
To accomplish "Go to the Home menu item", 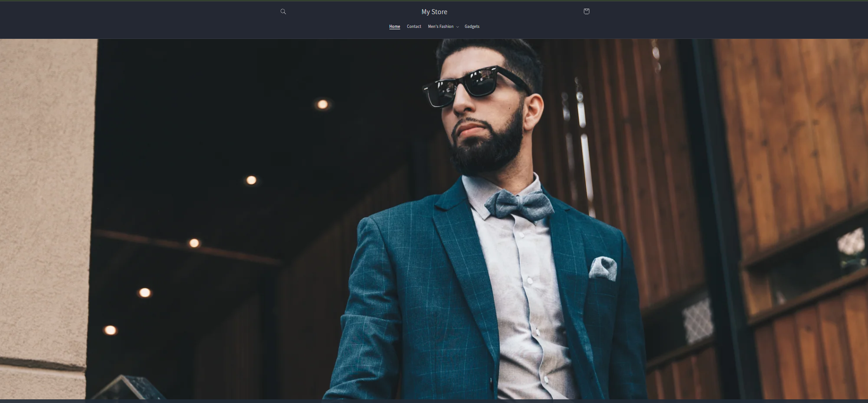I will point(394,27).
